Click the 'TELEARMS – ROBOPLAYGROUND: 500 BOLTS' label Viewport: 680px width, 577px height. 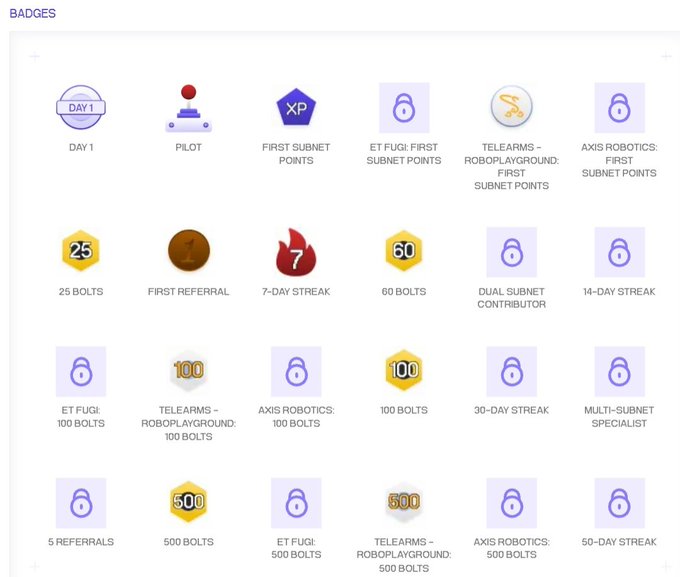(404, 555)
